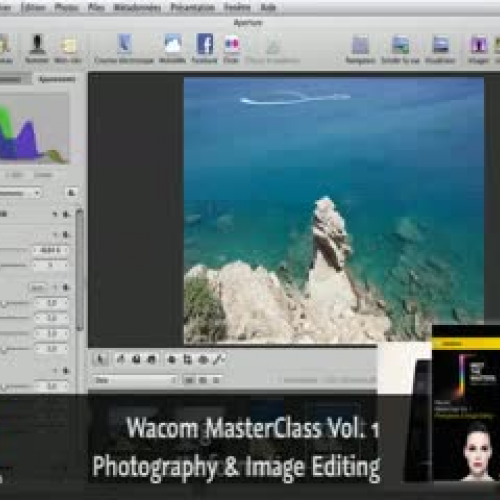Viewport: 500px width, 500px height.
Task: Click the temperature value field showing K
Action: [50, 250]
